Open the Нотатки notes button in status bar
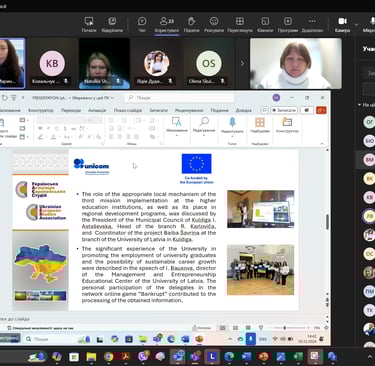The image size is (375, 366). click(x=202, y=328)
